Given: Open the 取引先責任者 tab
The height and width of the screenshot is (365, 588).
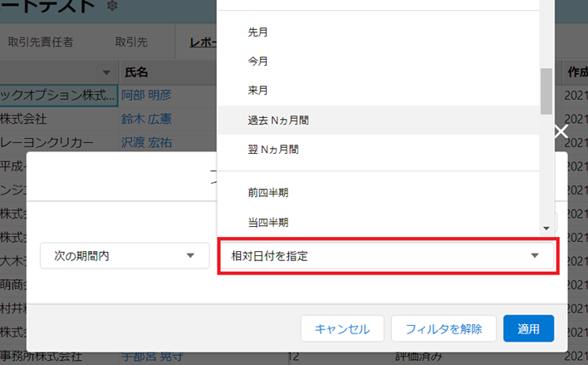Looking at the screenshot, I should (41, 42).
